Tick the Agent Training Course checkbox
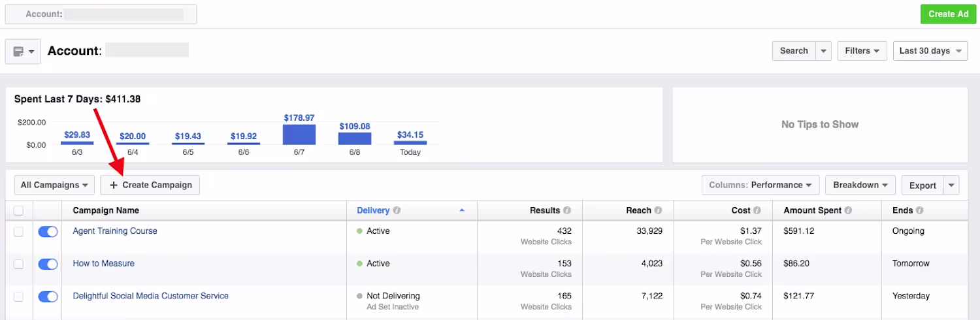 (18, 231)
